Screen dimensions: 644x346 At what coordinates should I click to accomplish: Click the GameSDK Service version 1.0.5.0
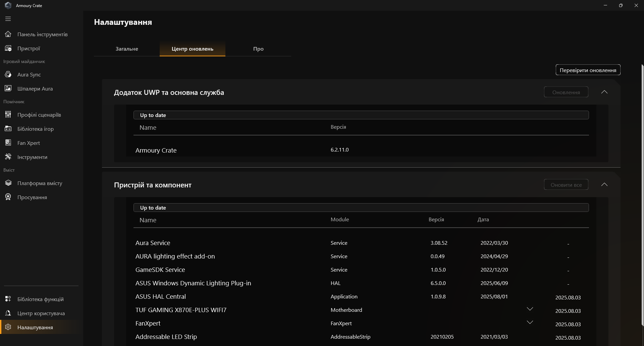pyautogui.click(x=438, y=270)
